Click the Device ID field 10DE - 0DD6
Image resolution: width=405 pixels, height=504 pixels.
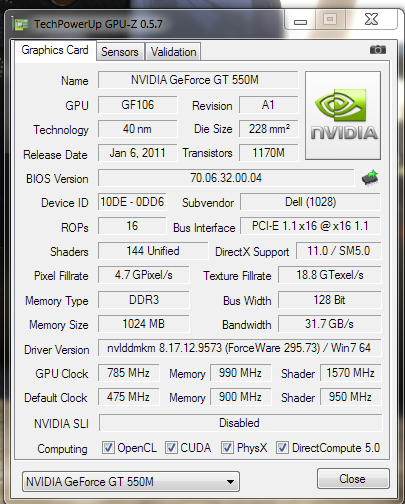(132, 202)
